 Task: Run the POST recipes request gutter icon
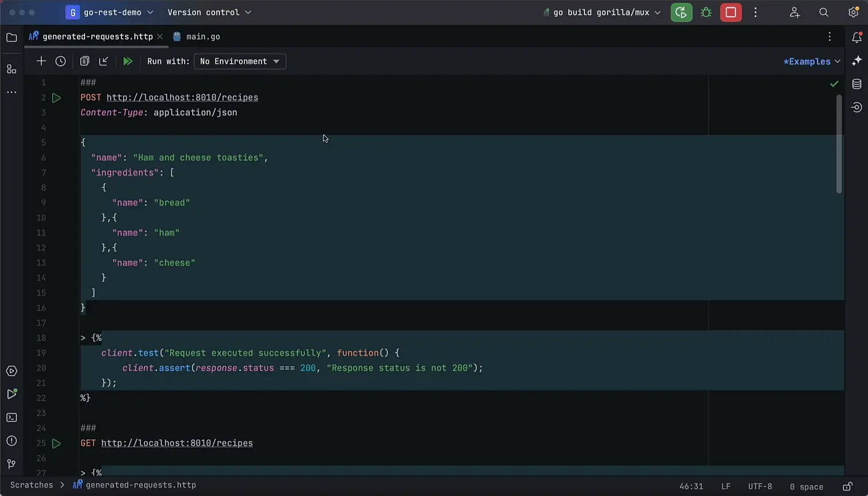pyautogui.click(x=56, y=98)
